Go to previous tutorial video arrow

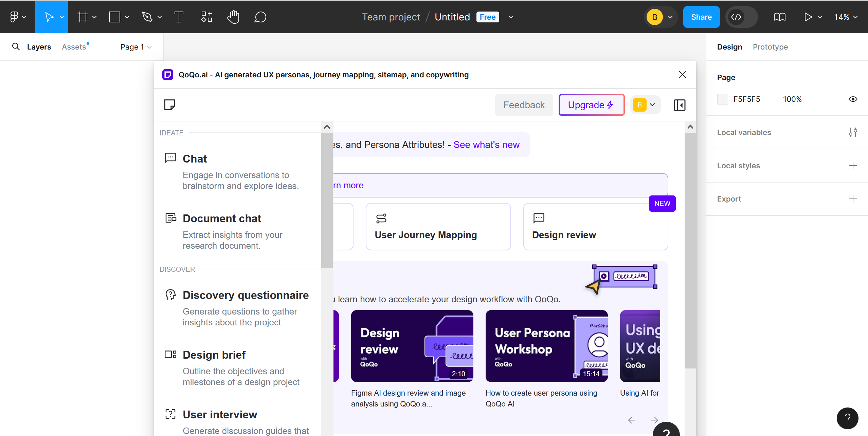tap(631, 420)
